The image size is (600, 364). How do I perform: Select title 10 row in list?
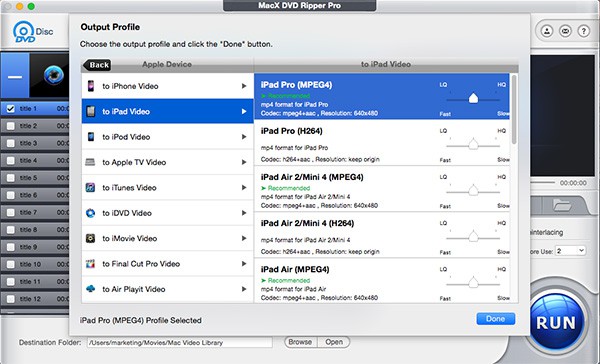coord(35,264)
